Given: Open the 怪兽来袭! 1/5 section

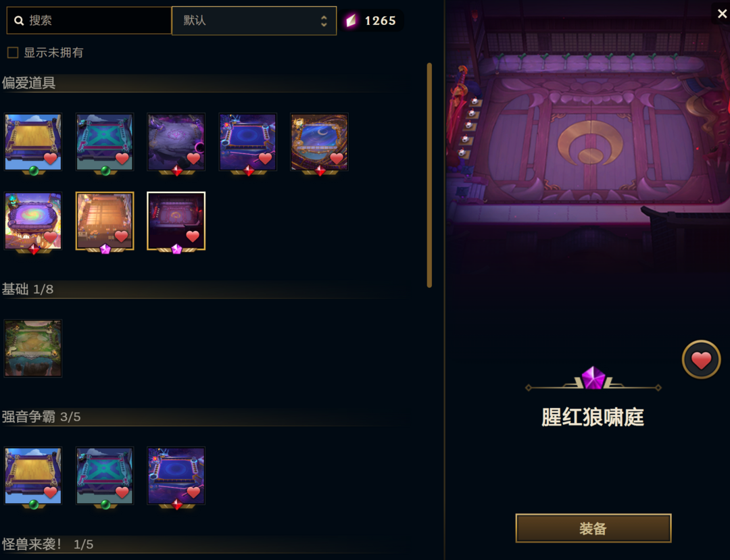Looking at the screenshot, I should (47, 544).
